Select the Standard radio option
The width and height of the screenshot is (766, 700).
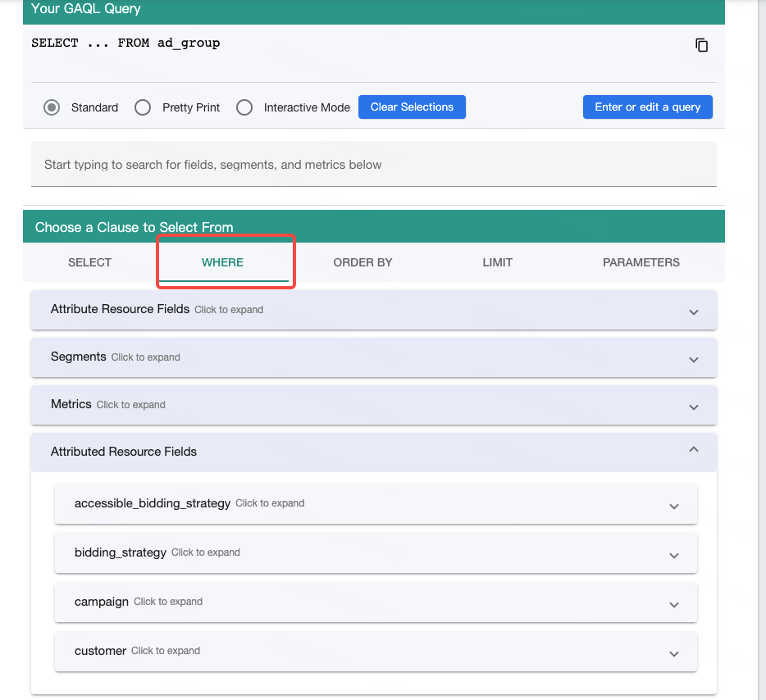tap(52, 107)
